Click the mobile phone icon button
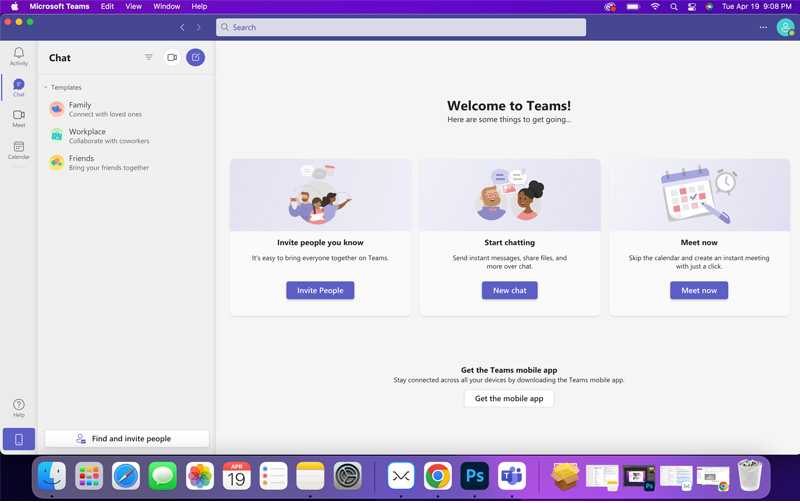Viewport: 800px width, 503px height. click(19, 439)
